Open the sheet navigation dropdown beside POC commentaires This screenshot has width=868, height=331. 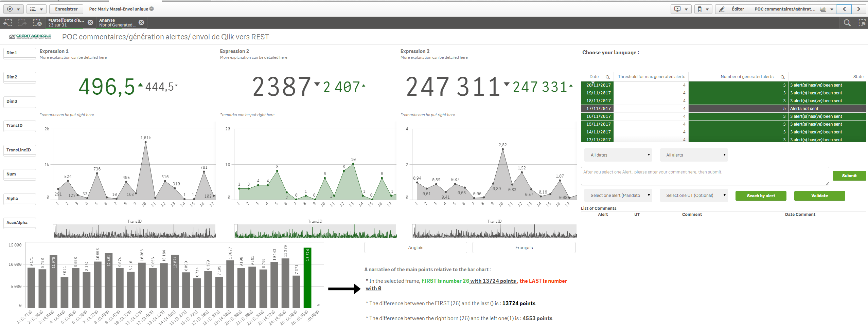831,9
